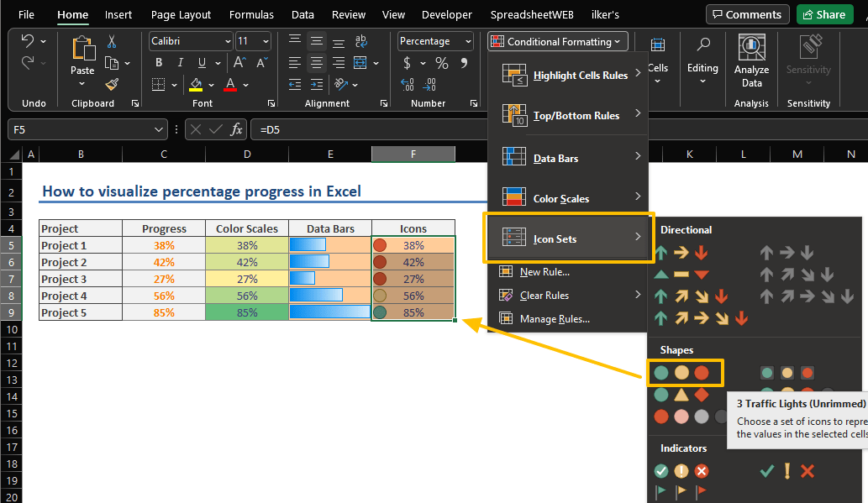Click Decrease Decimal icon
The image size is (868, 503).
pyautogui.click(x=429, y=84)
